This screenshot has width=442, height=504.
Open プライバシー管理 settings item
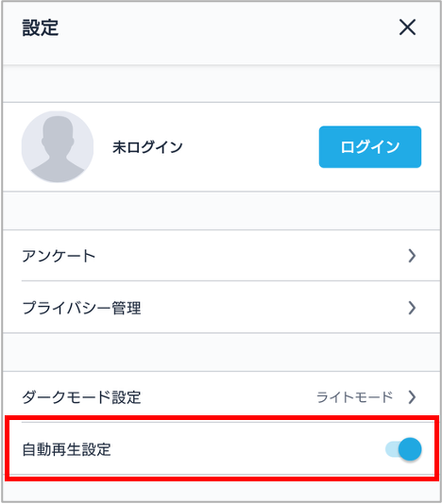tap(221, 308)
